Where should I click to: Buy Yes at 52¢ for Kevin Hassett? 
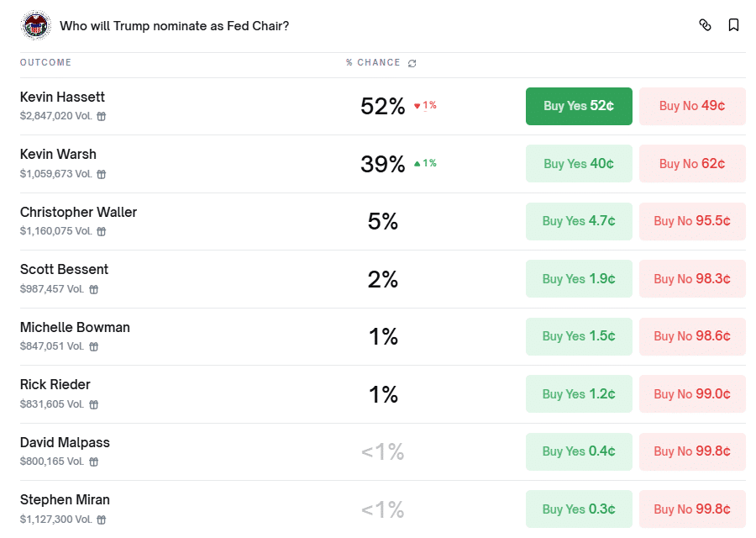tap(579, 106)
